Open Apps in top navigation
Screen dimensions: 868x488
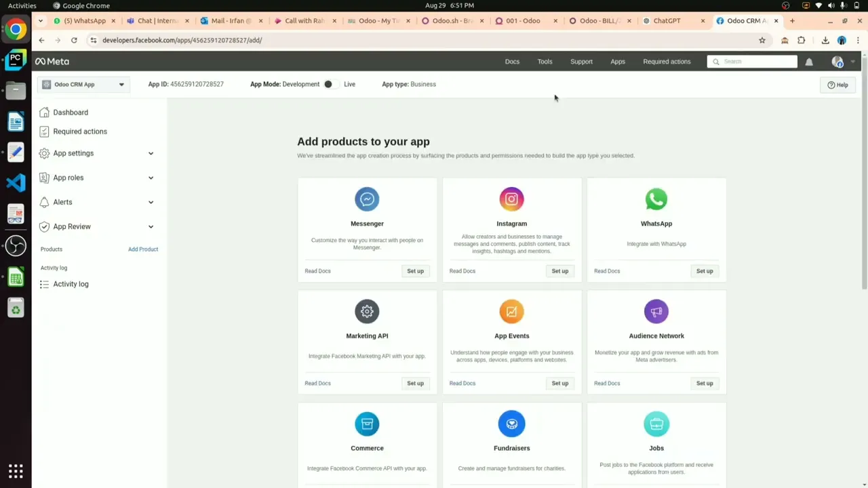(618, 62)
